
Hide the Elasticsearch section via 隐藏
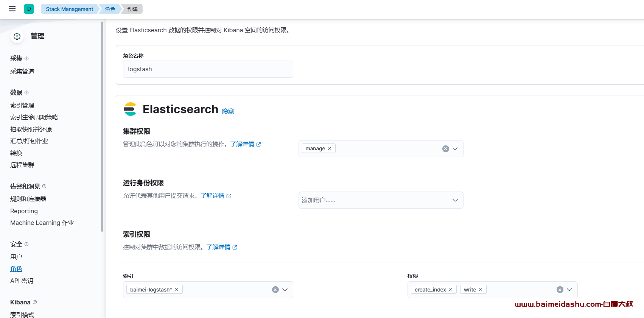pyautogui.click(x=228, y=111)
